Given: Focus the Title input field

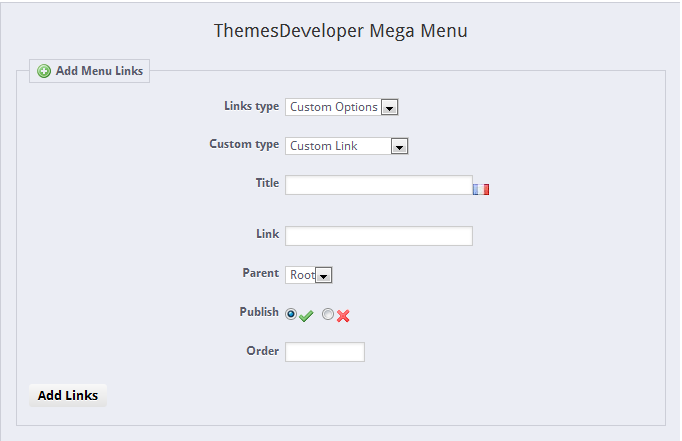Looking at the screenshot, I should click(x=379, y=185).
